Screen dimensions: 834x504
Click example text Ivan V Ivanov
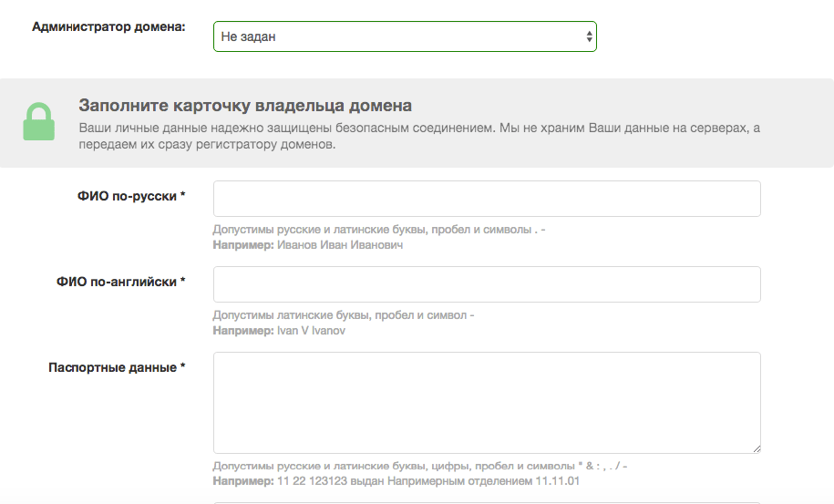click(x=311, y=331)
